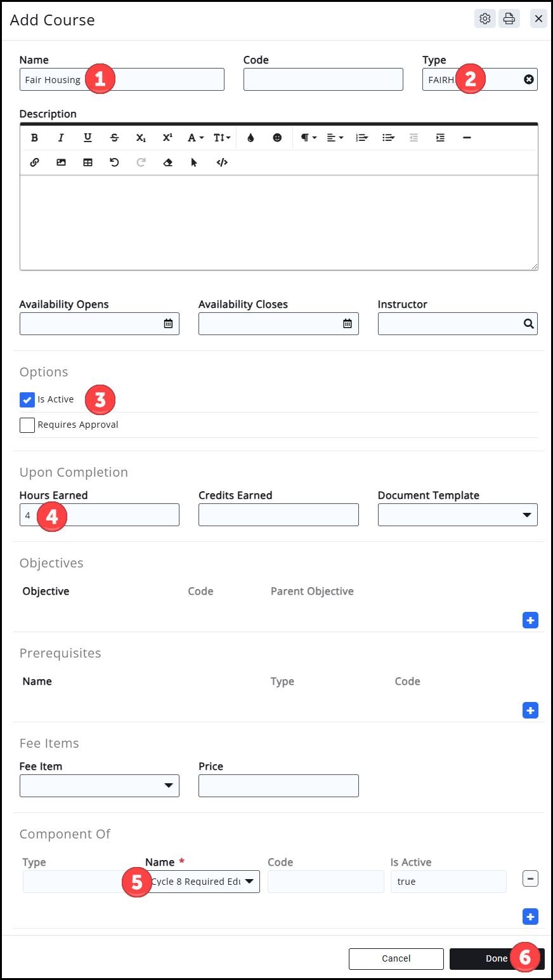Uncheck the Is Active checkbox

pos(27,400)
